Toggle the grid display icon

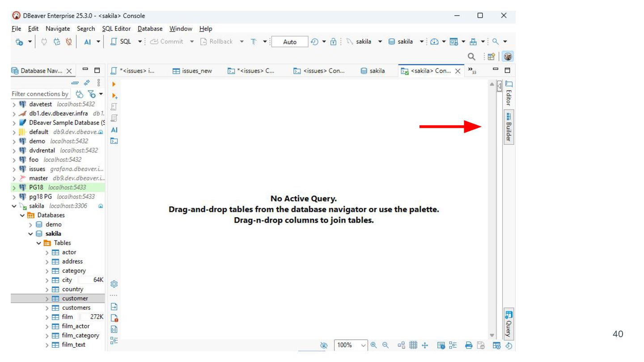click(x=413, y=345)
